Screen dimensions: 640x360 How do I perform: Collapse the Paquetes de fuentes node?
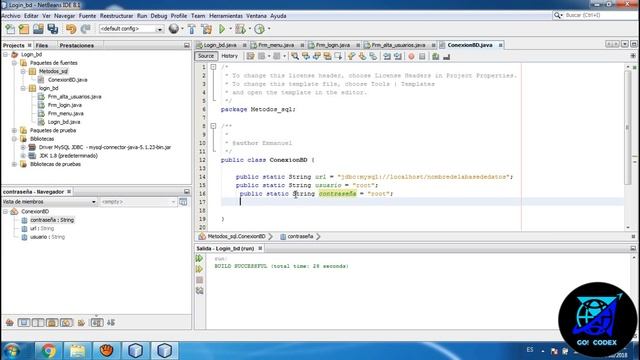14,63
